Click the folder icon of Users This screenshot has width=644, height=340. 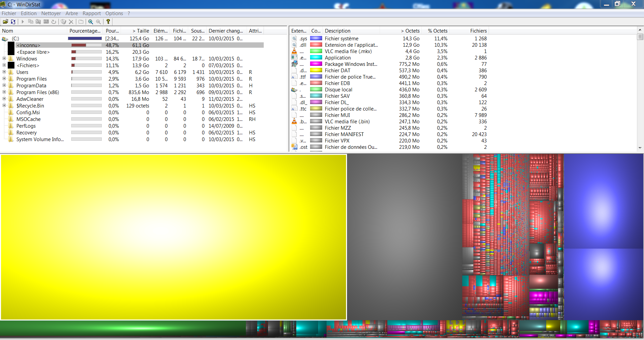point(11,72)
